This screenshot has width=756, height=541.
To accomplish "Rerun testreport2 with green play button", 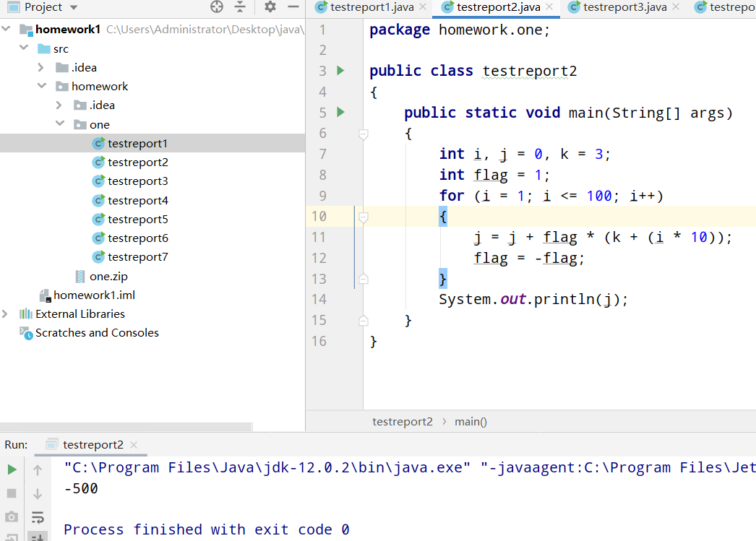I will [12, 469].
